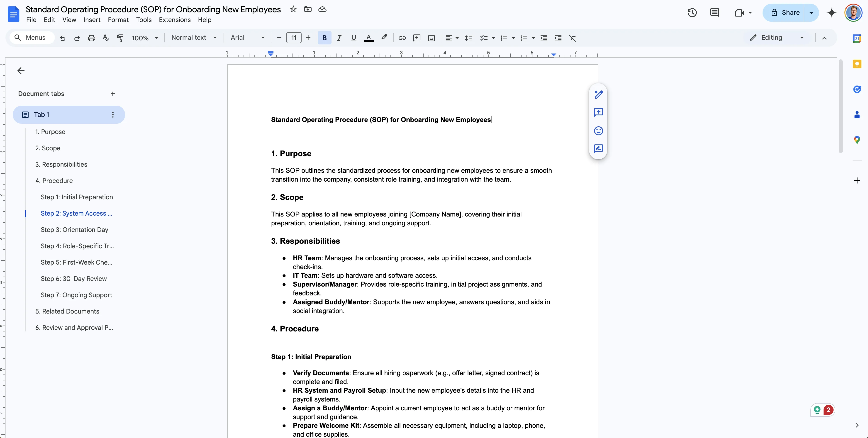This screenshot has height=438, width=868.
Task: Toggle bold formatting button
Action: tap(324, 38)
